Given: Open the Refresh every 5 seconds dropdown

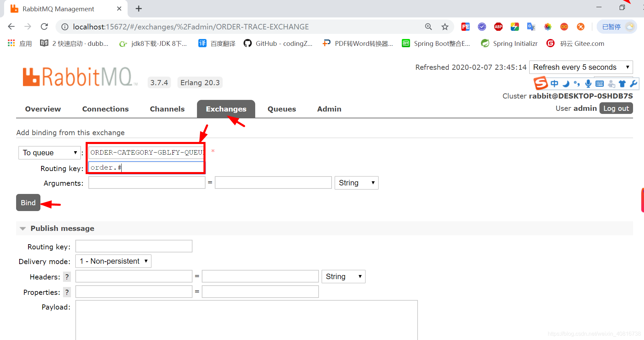Looking at the screenshot, I should tap(581, 67).
